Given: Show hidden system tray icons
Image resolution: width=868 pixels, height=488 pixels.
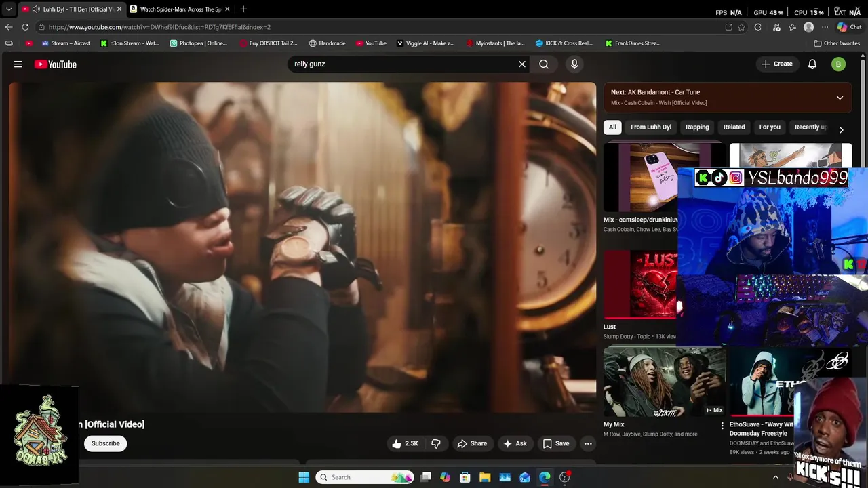Looking at the screenshot, I should pos(776,477).
